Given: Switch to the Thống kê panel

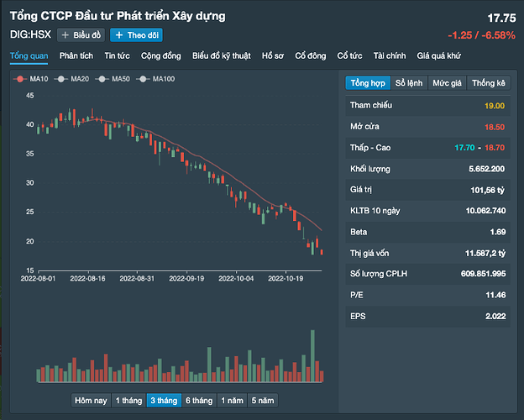Looking at the screenshot, I should 488,83.
